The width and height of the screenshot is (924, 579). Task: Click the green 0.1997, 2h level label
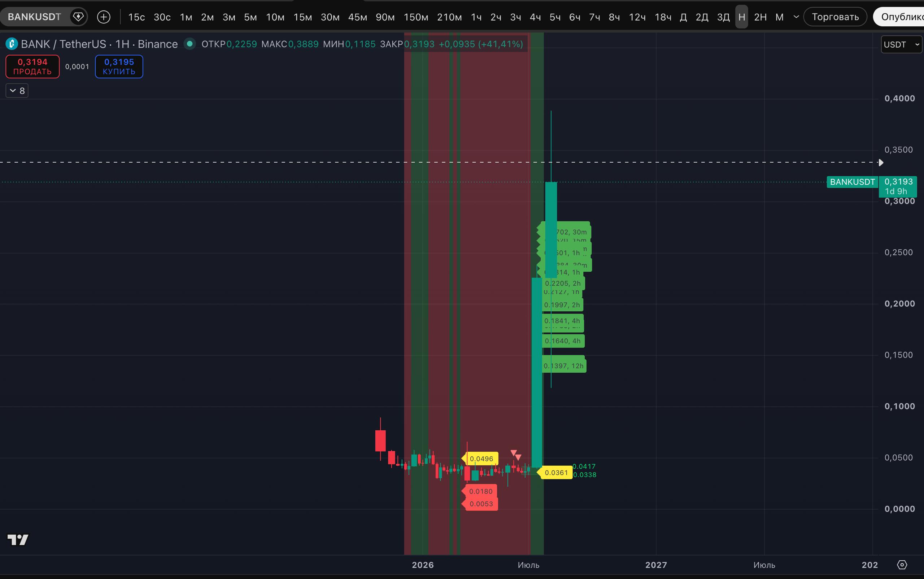[562, 305]
